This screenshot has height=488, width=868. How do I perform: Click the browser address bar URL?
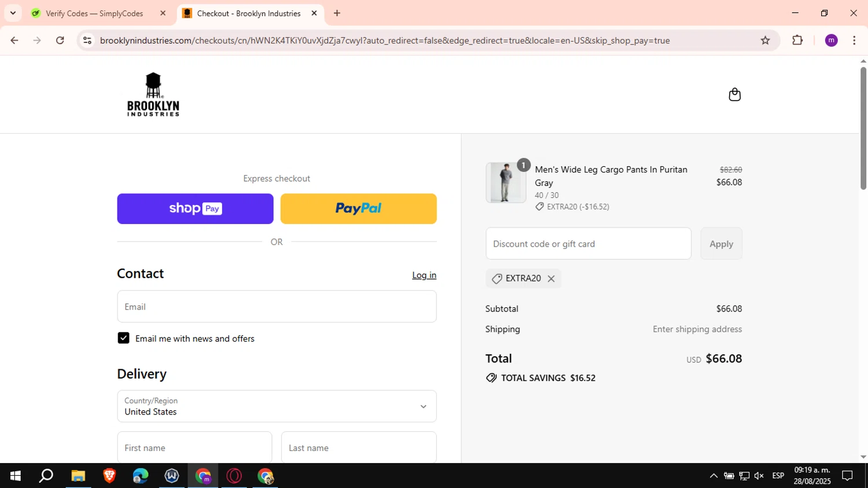click(x=385, y=41)
